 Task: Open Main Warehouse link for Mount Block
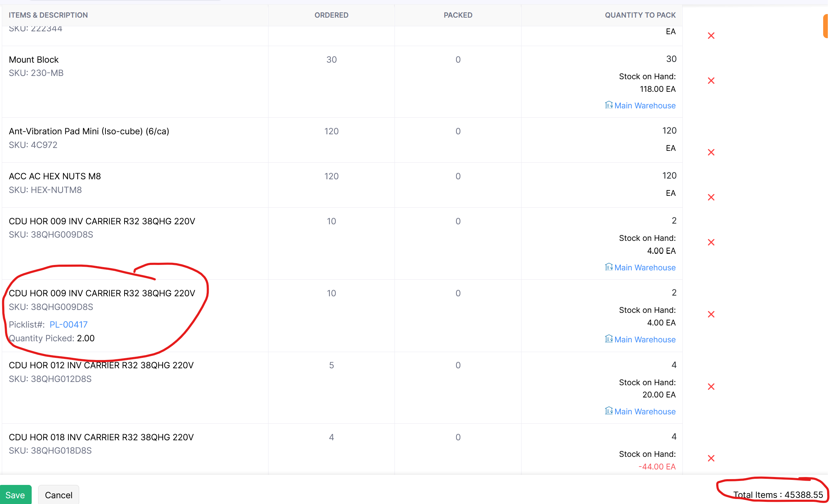pos(645,105)
